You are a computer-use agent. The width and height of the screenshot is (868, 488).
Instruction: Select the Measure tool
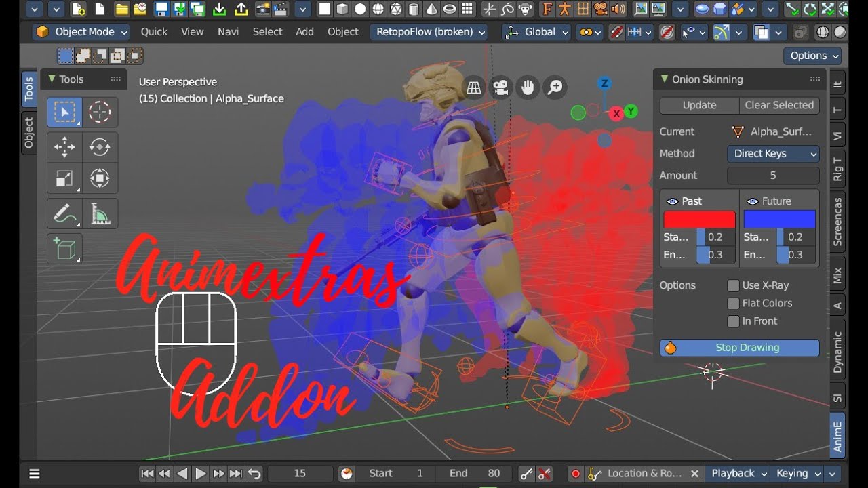pos(100,214)
